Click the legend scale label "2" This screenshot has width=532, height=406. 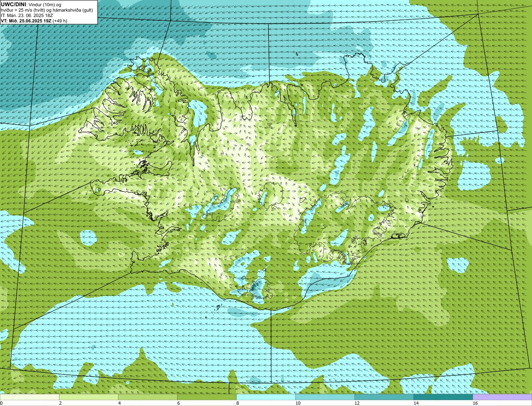(60, 403)
